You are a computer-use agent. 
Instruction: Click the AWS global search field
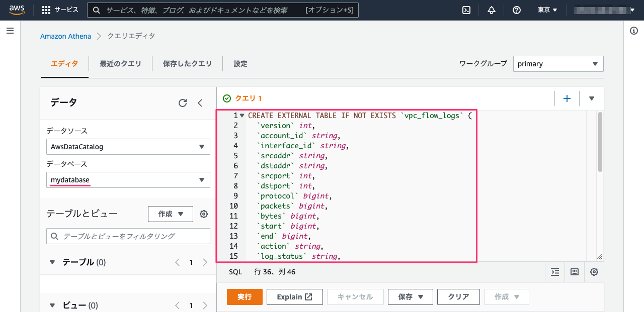(223, 10)
